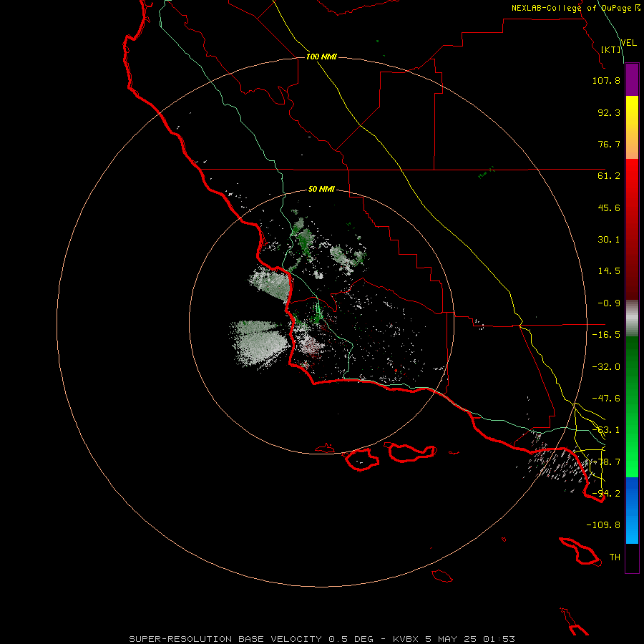Pick the gray near-zero segment of the scale
Screen dimensions: 644x644
point(632,318)
